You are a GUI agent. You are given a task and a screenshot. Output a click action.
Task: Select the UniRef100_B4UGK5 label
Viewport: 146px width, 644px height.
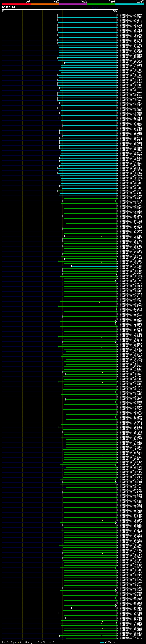(x=131, y=228)
